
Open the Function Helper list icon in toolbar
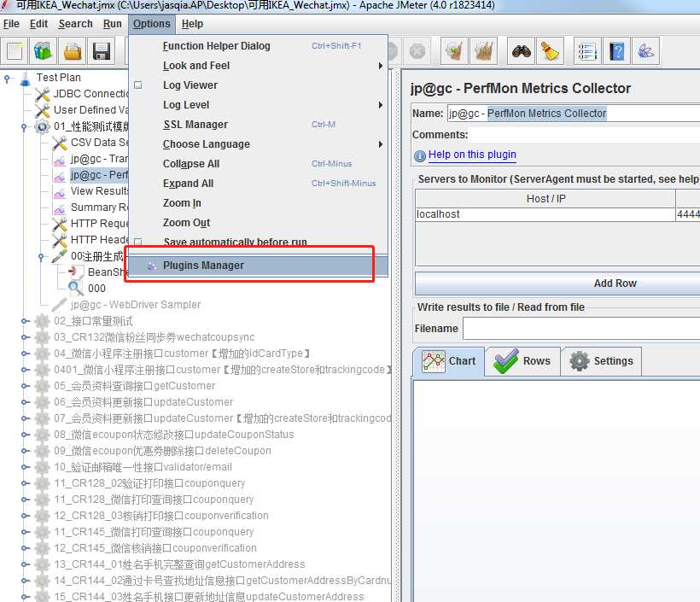587,51
